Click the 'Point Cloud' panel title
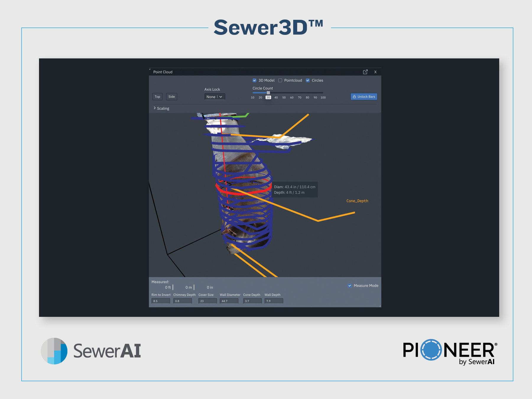Image resolution: width=532 pixels, height=399 pixels. pyautogui.click(x=163, y=72)
